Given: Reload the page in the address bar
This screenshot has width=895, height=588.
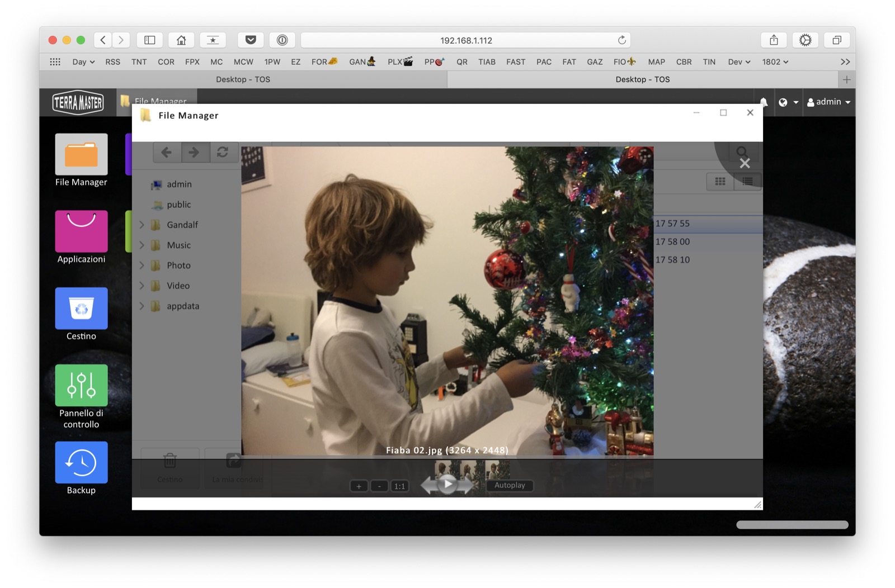Looking at the screenshot, I should click(x=621, y=40).
